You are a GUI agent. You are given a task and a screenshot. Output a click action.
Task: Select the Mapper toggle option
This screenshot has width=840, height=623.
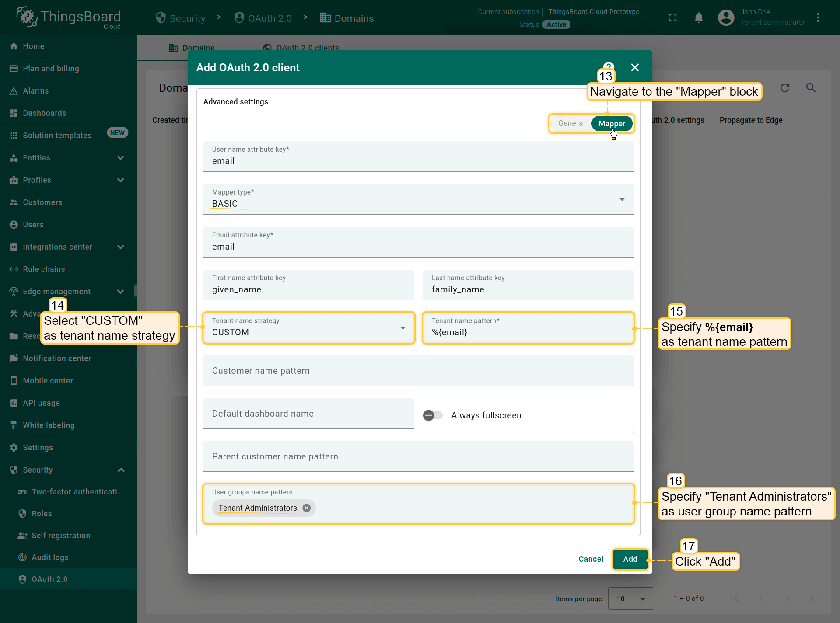(x=611, y=124)
